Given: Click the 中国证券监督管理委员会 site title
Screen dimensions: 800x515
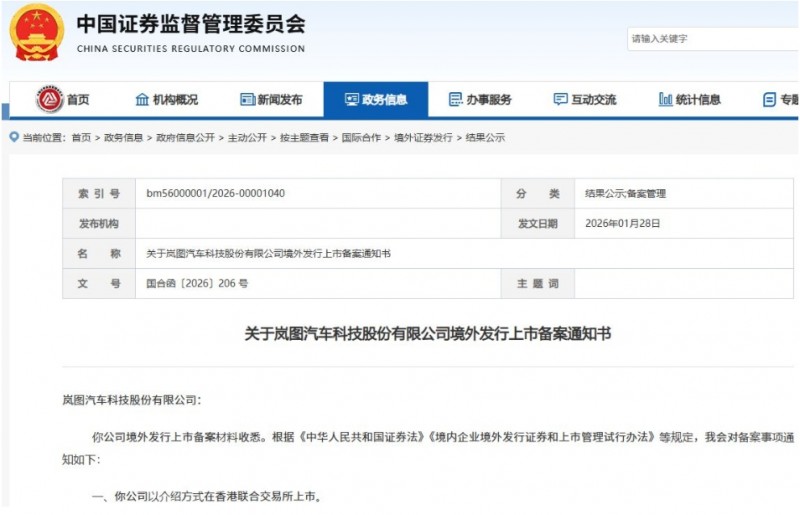Looking at the screenshot, I should click(x=191, y=23).
